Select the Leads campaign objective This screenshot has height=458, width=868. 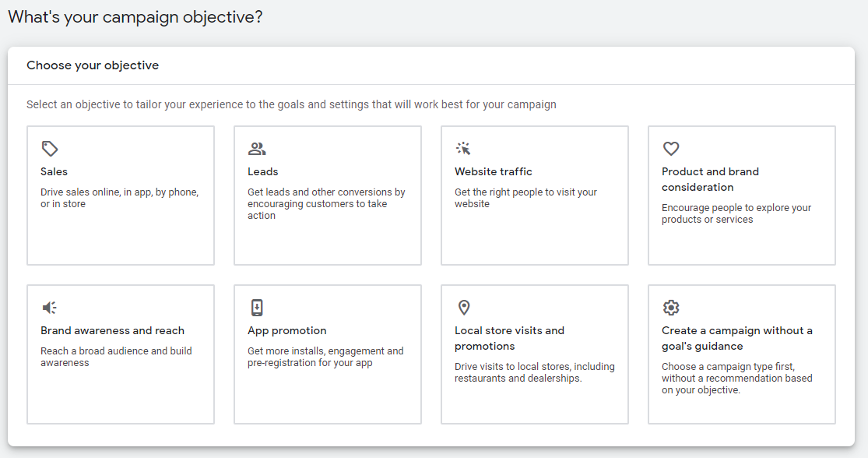[x=327, y=195]
